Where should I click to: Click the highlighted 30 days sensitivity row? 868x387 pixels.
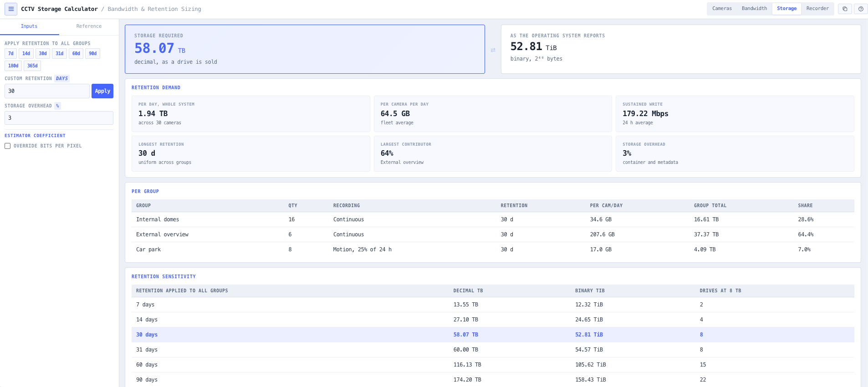pyautogui.click(x=493, y=335)
